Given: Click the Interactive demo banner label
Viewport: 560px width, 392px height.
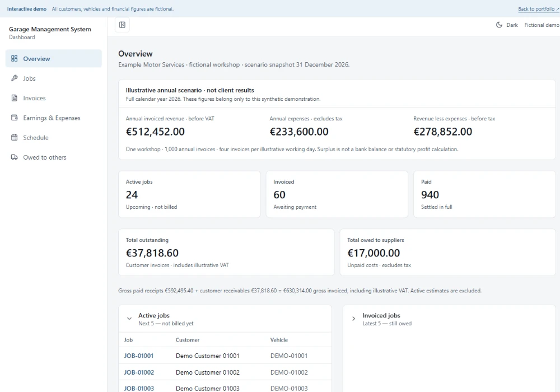Looking at the screenshot, I should point(27,9).
